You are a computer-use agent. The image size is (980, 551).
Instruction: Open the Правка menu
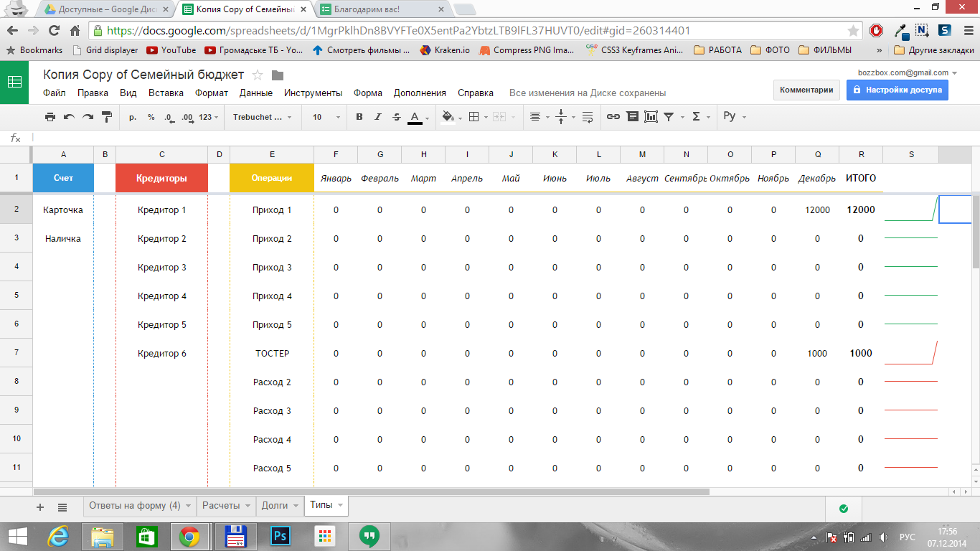click(x=93, y=93)
